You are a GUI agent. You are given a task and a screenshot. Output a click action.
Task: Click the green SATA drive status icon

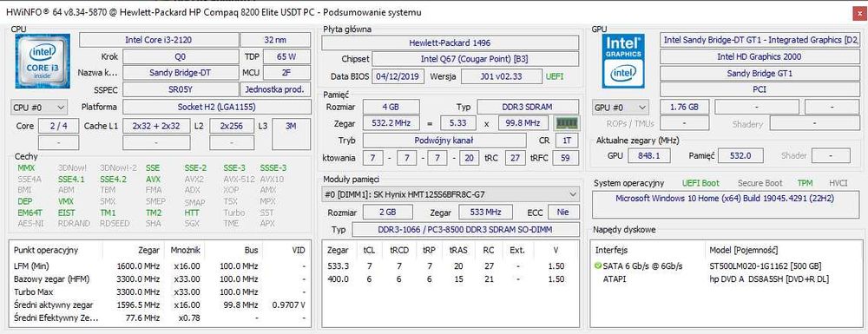(597, 266)
